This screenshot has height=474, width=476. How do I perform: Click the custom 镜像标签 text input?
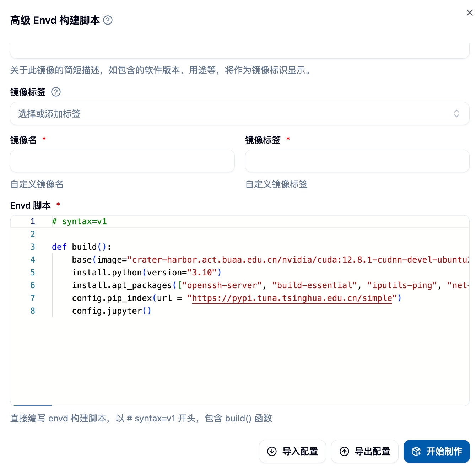point(357,161)
